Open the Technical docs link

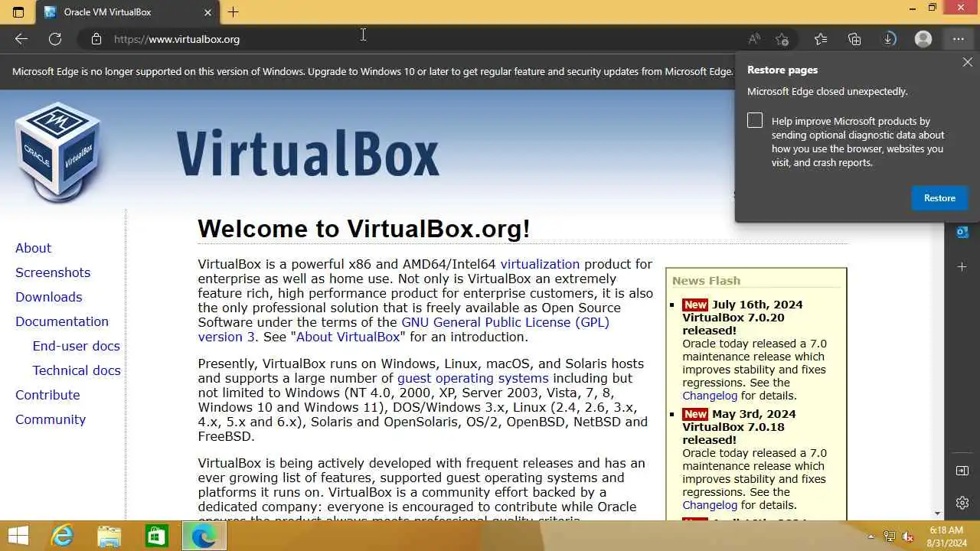pos(77,370)
